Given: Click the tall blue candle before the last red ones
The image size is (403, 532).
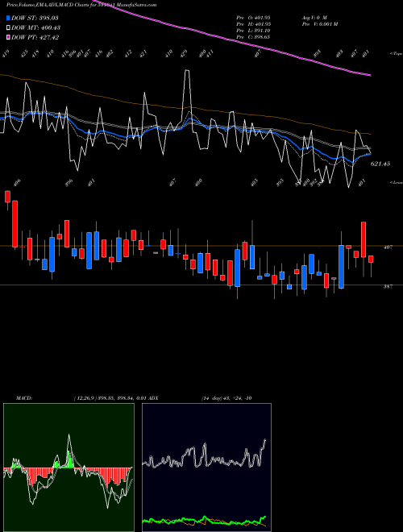Looking at the screenshot, I should (341, 267).
